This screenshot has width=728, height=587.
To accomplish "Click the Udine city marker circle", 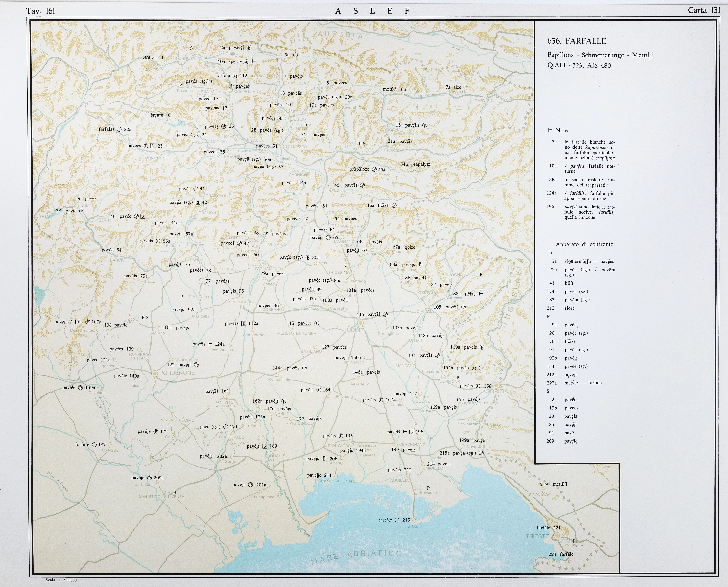I will tap(360, 323).
